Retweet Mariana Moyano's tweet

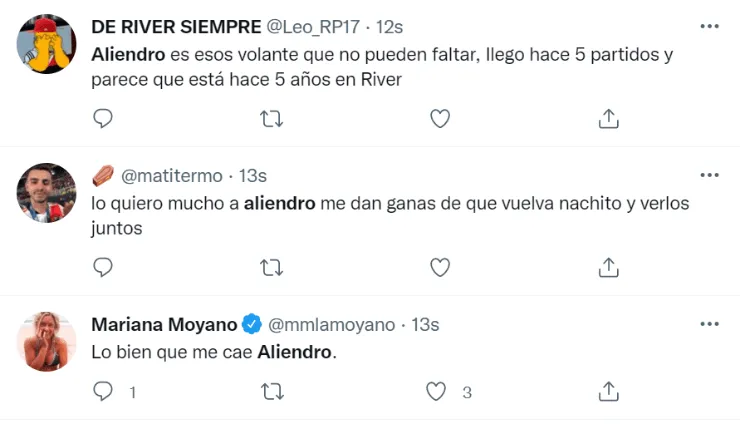[x=270, y=392]
